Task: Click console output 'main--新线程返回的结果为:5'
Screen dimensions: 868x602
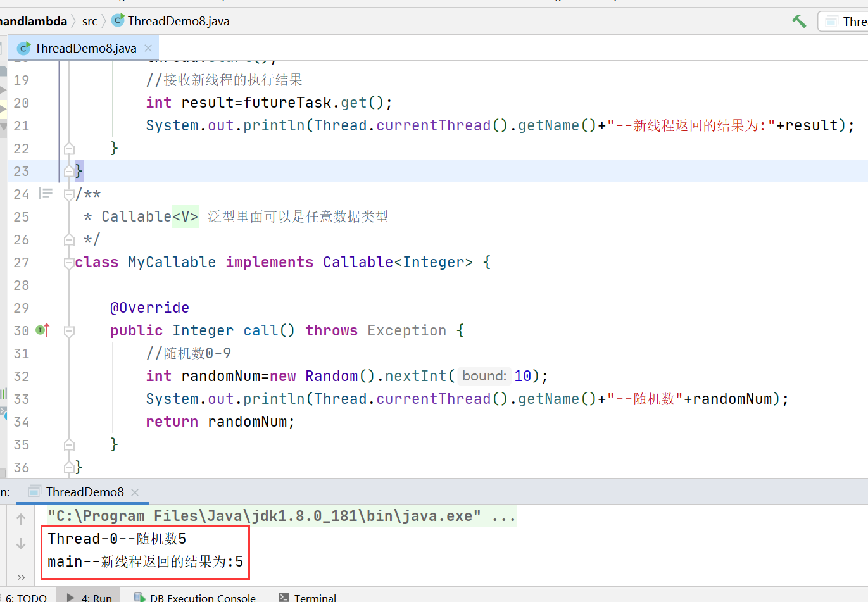Action: (146, 561)
